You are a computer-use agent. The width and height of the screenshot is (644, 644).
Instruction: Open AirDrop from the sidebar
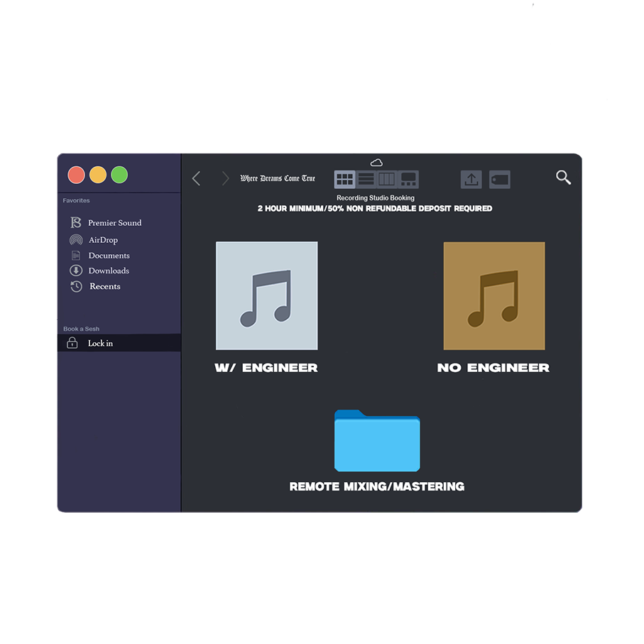click(x=103, y=240)
